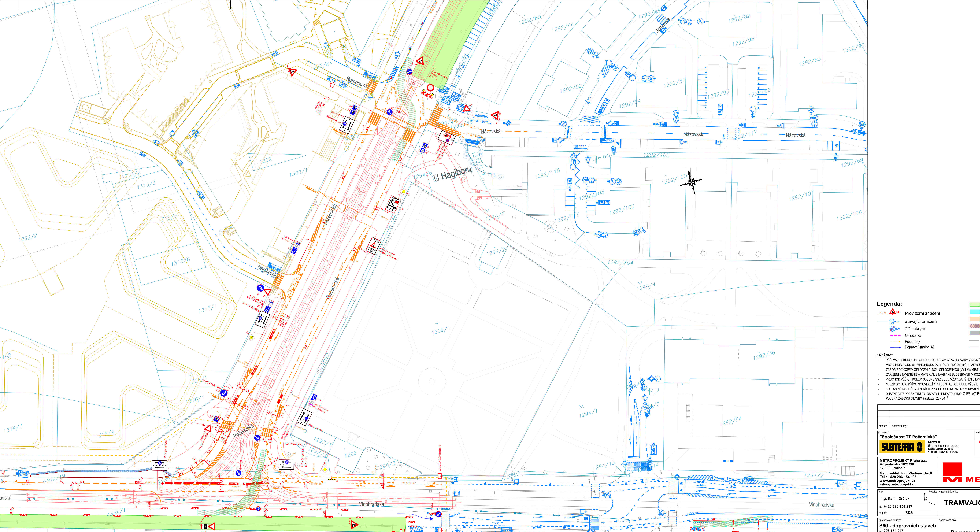The width and height of the screenshot is (980, 532).
Task: Click parcel number 1299/1
Action: point(441,331)
